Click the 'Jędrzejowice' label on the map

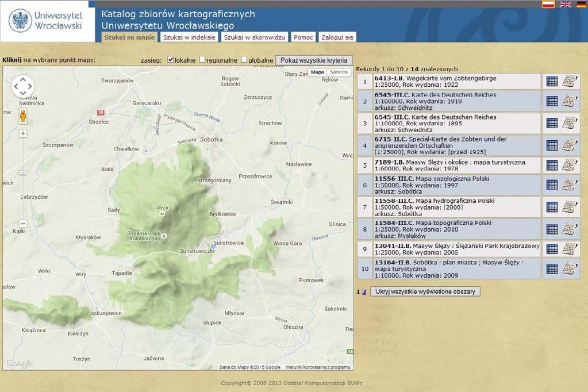(105, 313)
